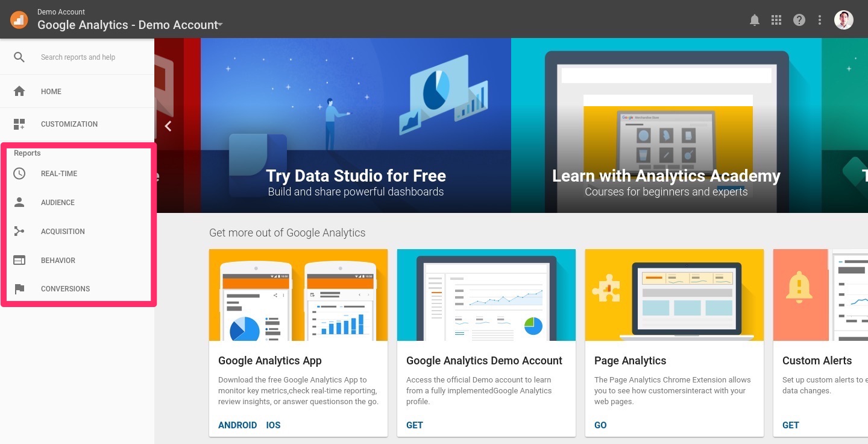Click the Google Analytics orange logo
This screenshot has height=444, width=868.
19,19
